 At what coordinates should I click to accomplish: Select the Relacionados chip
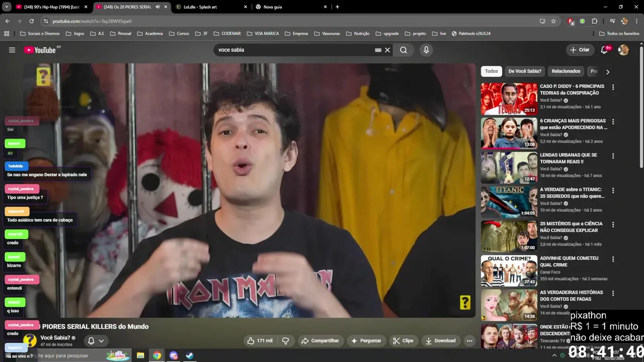pos(566,71)
